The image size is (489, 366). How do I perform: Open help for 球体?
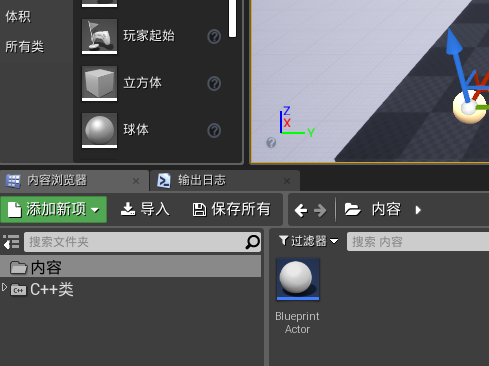click(214, 131)
